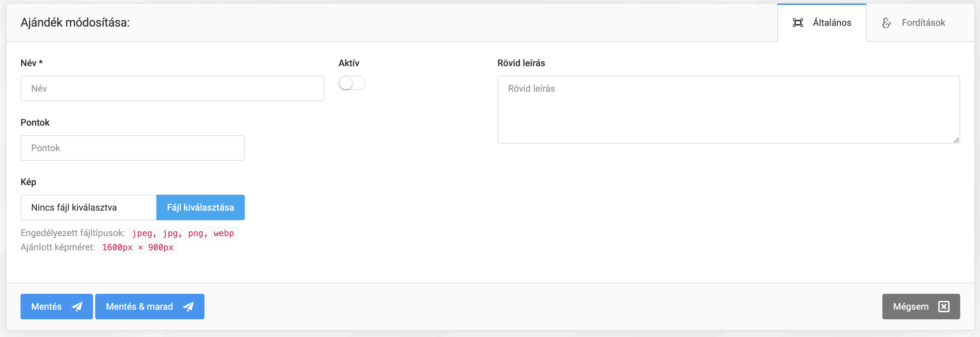980x337 pixels.
Task: Click the Általános tab frame icon
Action: 797,23
